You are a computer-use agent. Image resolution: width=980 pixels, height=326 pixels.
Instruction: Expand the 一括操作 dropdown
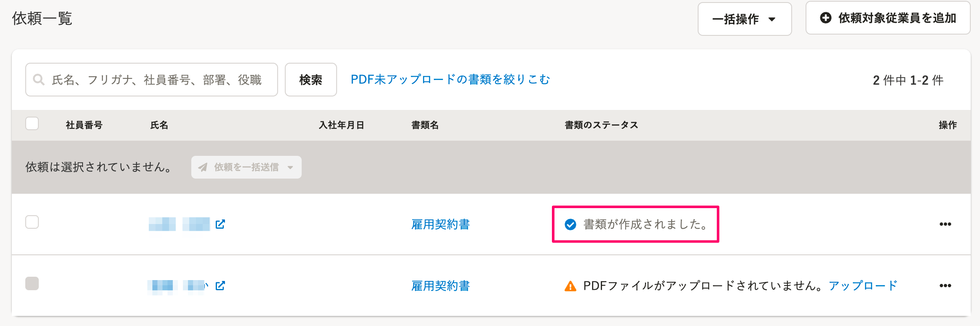tap(744, 19)
